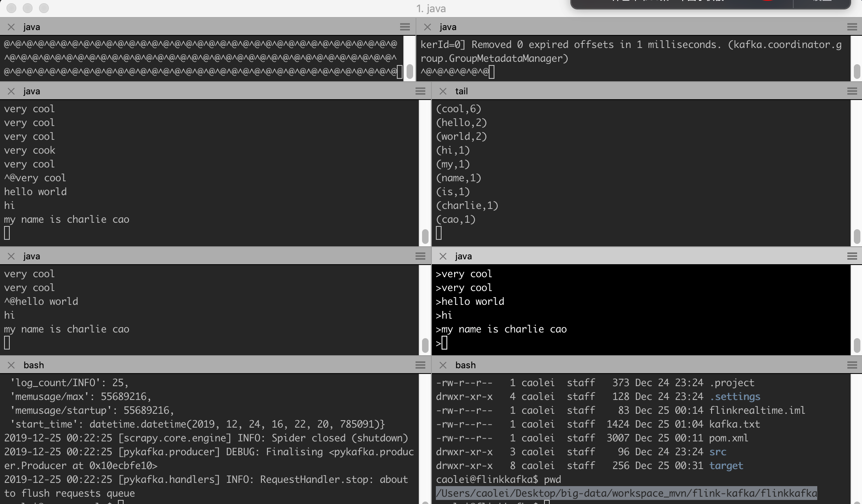This screenshot has height=504, width=862.
Task: Open hamburger menu of right bash pane
Action: tap(852, 365)
